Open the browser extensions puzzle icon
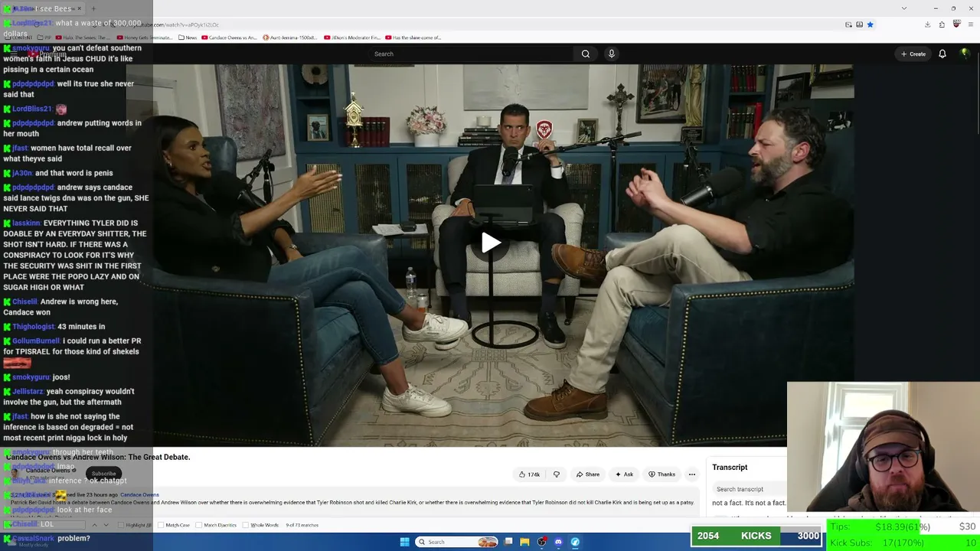980x551 pixels. pos(942,24)
